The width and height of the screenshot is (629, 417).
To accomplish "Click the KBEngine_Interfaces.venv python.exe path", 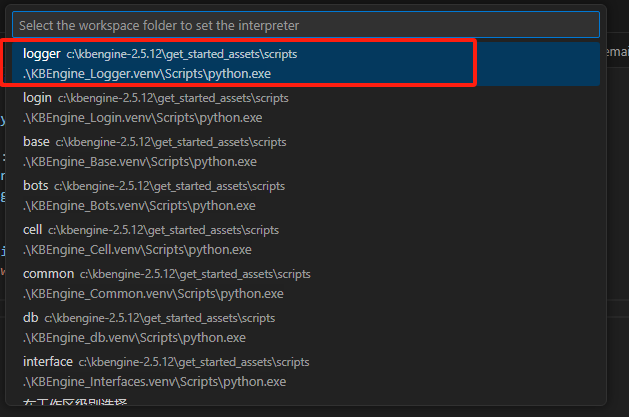I will (x=154, y=382).
